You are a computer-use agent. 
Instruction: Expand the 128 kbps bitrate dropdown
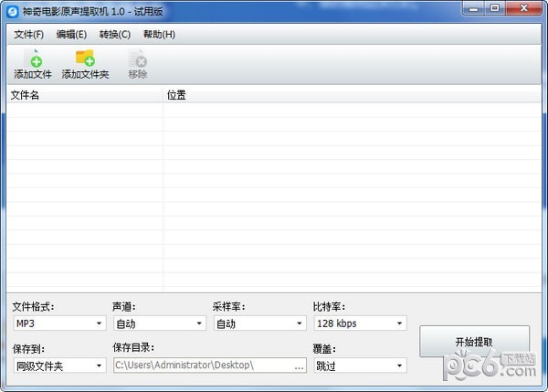tap(359, 323)
